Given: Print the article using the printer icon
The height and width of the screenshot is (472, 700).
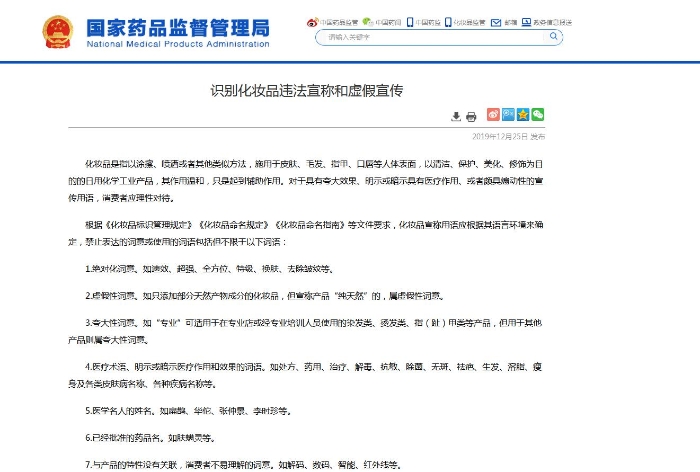Looking at the screenshot, I should click(x=471, y=116).
